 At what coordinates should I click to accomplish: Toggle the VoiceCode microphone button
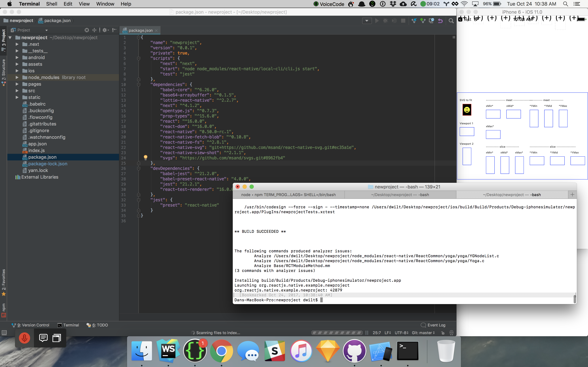point(24,338)
